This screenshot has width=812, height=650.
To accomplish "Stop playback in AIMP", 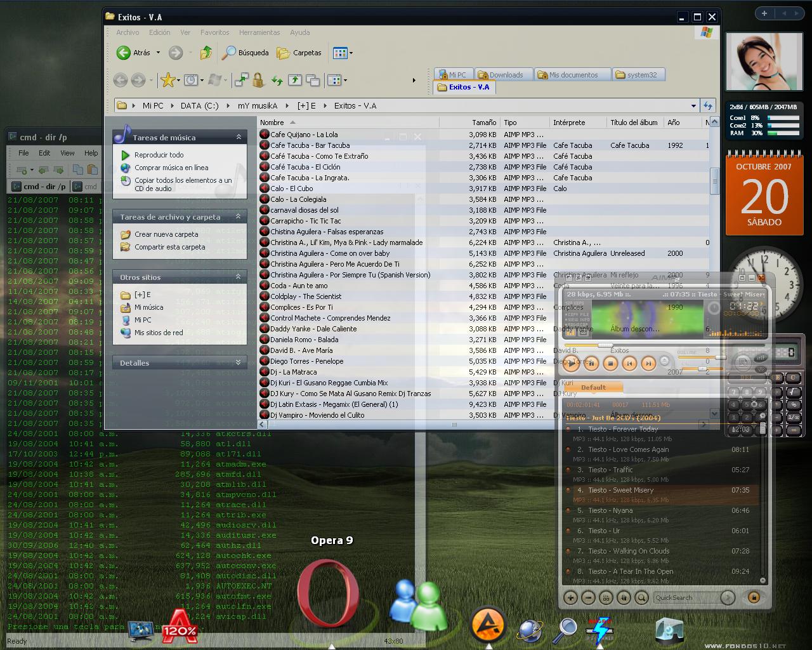I will point(610,363).
